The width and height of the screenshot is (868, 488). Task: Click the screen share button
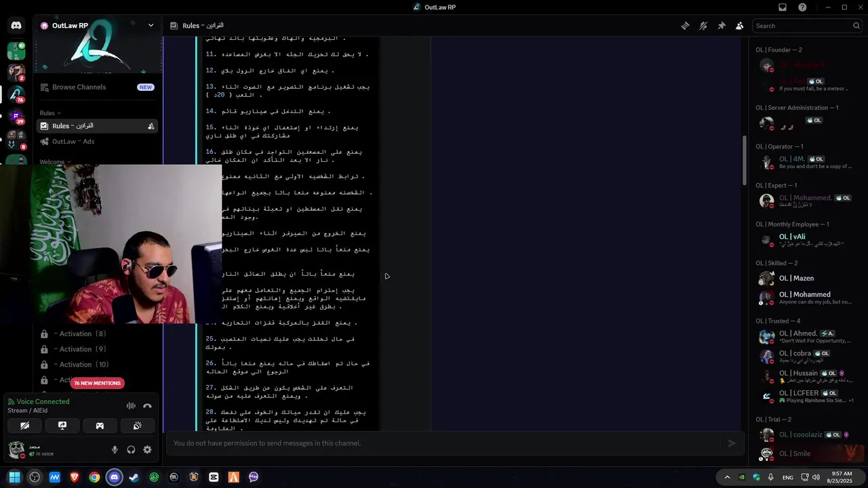(62, 426)
